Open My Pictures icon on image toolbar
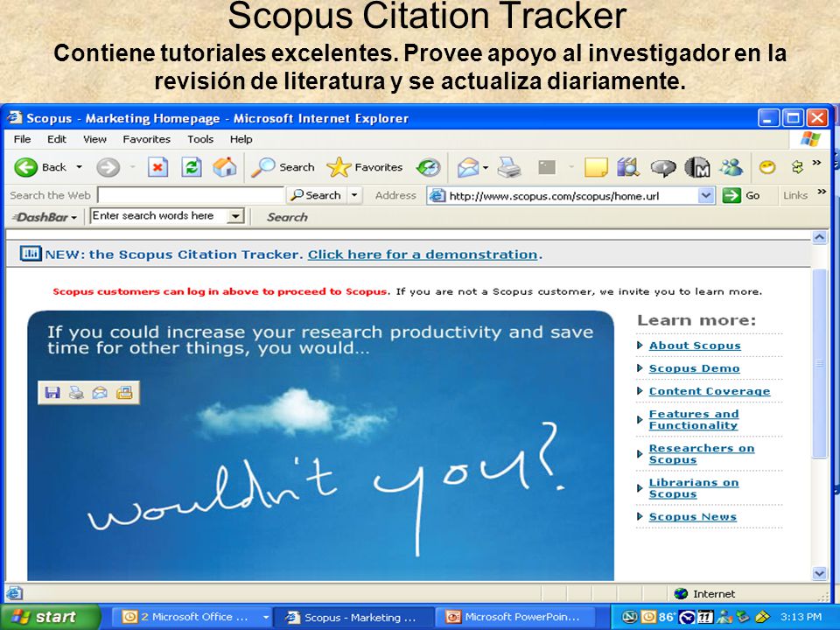The height and width of the screenshot is (630, 840). pos(124,393)
